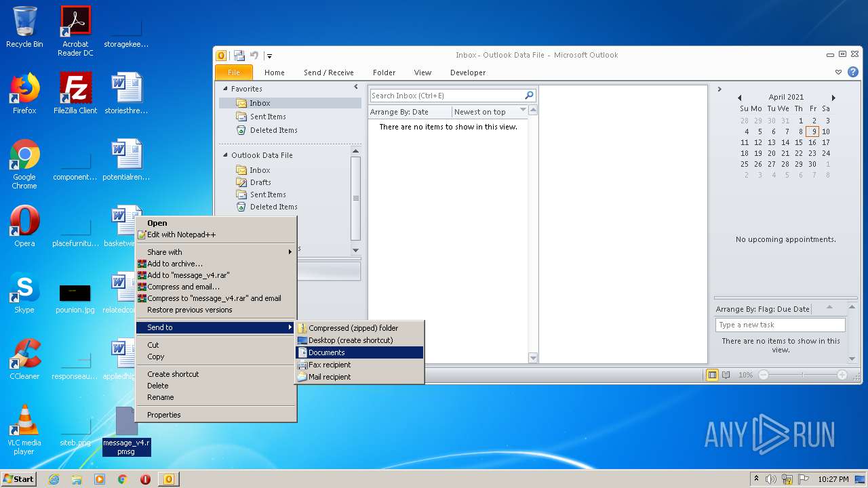Select storiesthre Word document icon
Screen dimensions: 868x488
[127, 94]
